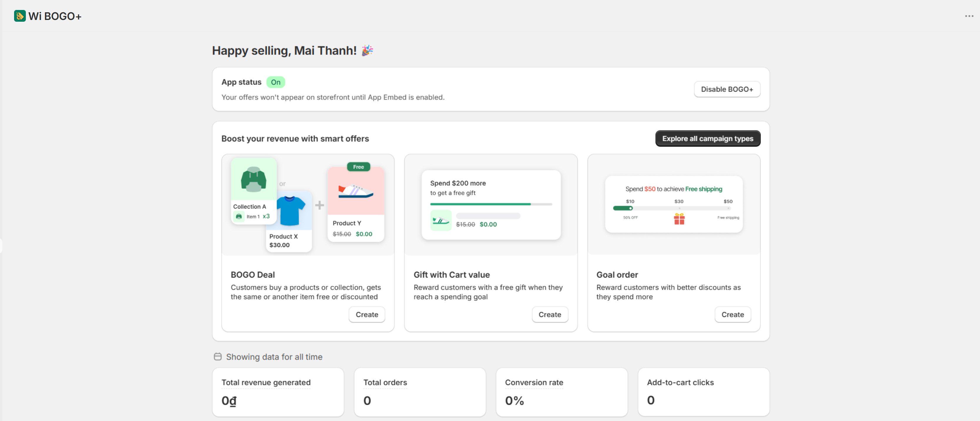Click the Wi BOGO+ app logo icon
This screenshot has width=980, height=421.
tap(20, 16)
